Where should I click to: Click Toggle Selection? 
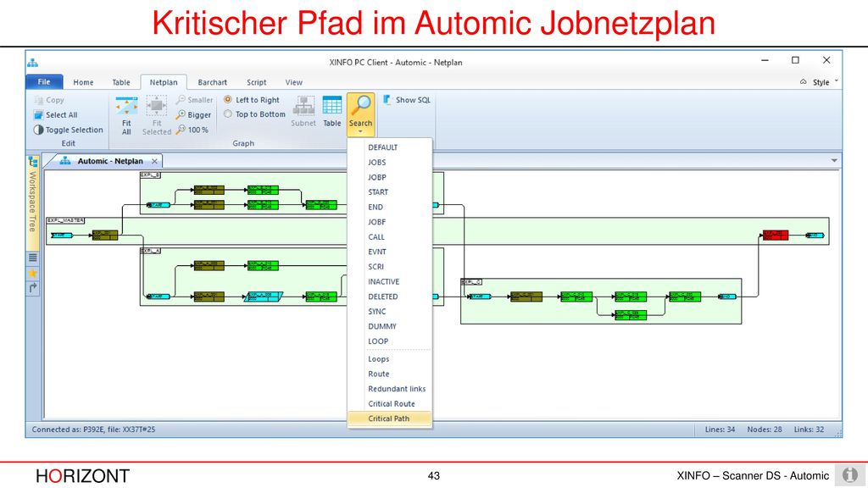pos(68,130)
